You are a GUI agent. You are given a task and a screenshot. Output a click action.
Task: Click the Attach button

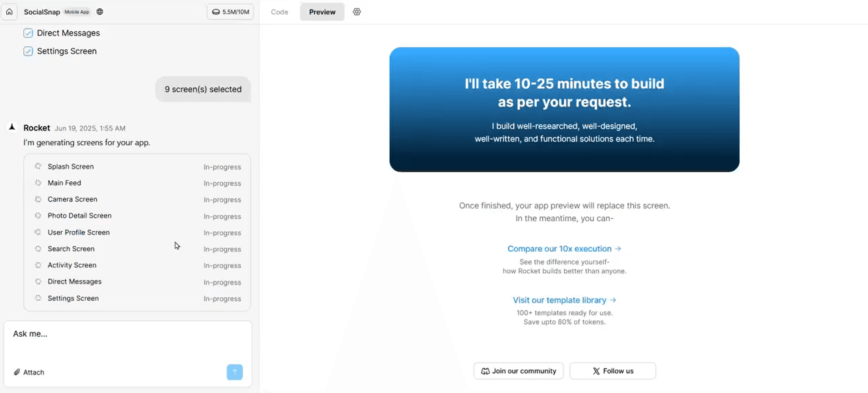(29, 372)
